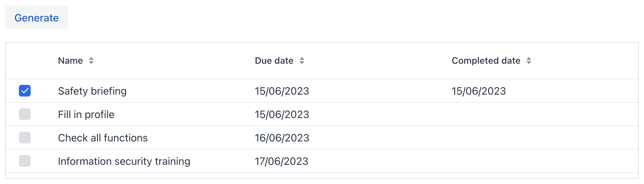Click Fill in profile's due date cell
The width and height of the screenshot is (644, 184).
[x=282, y=114]
